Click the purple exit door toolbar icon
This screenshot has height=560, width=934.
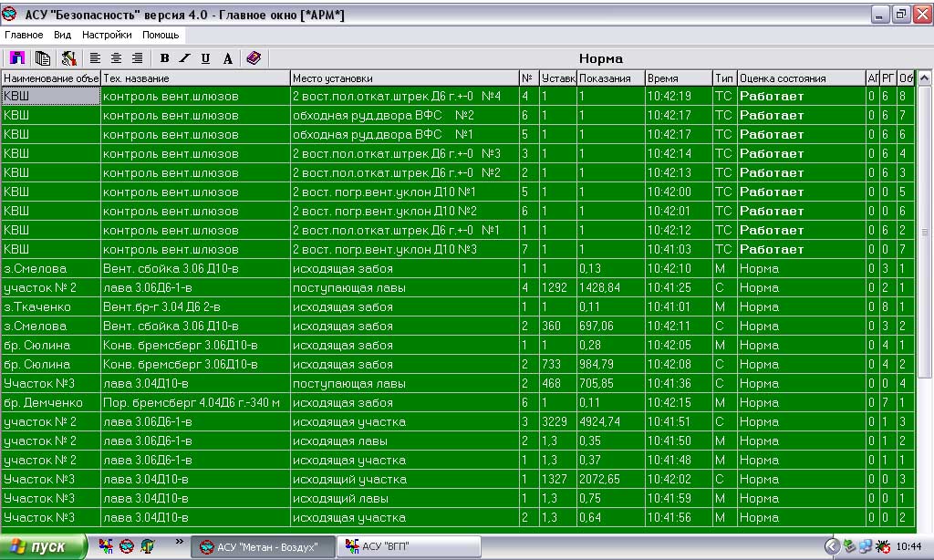(x=16, y=58)
